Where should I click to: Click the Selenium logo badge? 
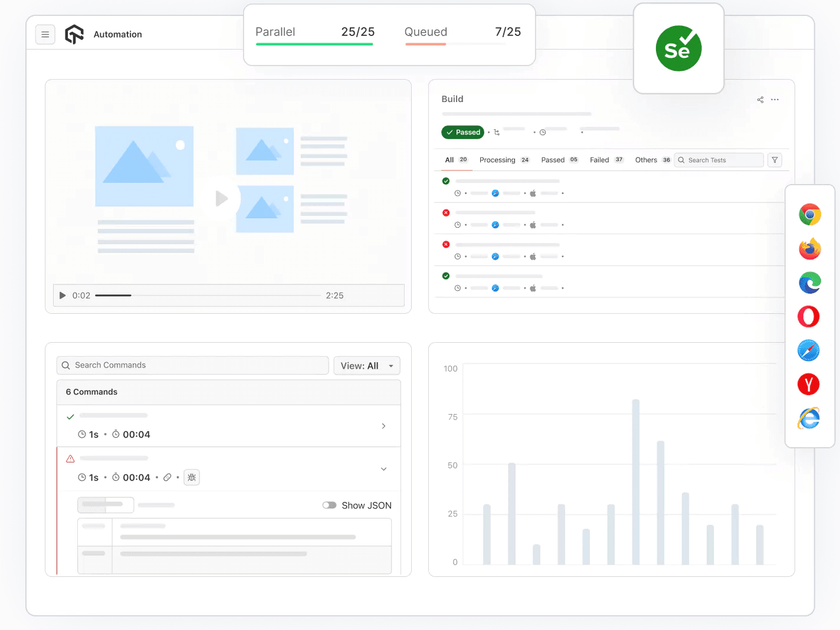(678, 48)
